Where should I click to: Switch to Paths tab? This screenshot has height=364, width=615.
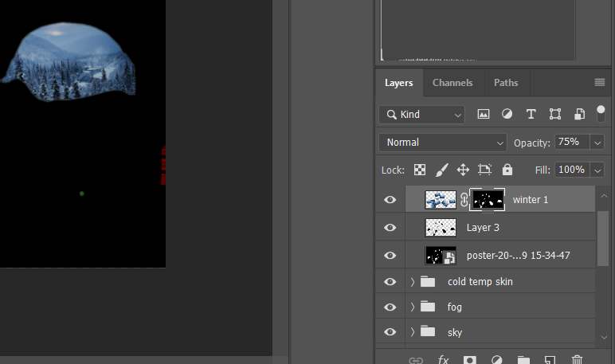tap(506, 83)
